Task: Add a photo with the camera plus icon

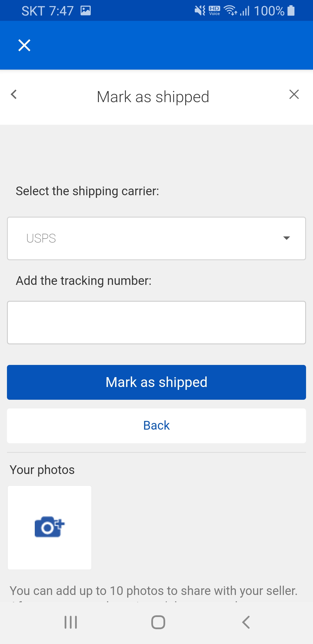Action: (x=50, y=527)
